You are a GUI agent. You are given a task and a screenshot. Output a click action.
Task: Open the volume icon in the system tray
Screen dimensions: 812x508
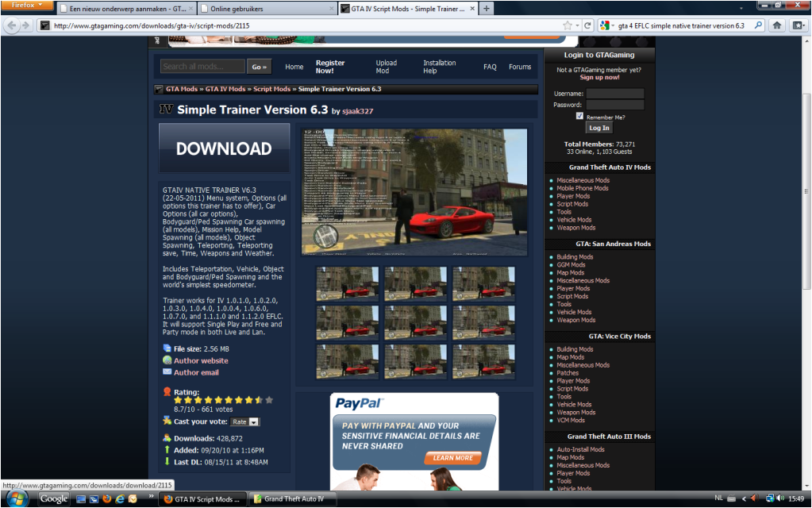780,498
